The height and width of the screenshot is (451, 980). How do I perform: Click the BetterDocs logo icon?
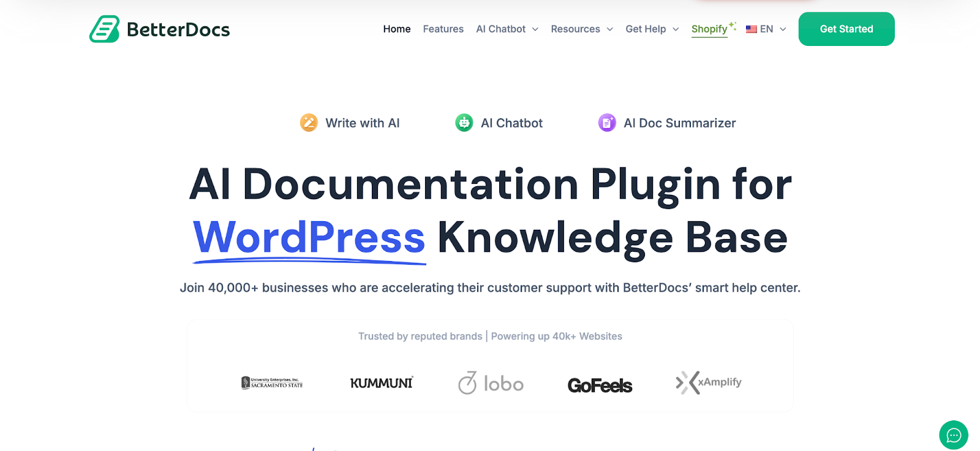click(104, 29)
